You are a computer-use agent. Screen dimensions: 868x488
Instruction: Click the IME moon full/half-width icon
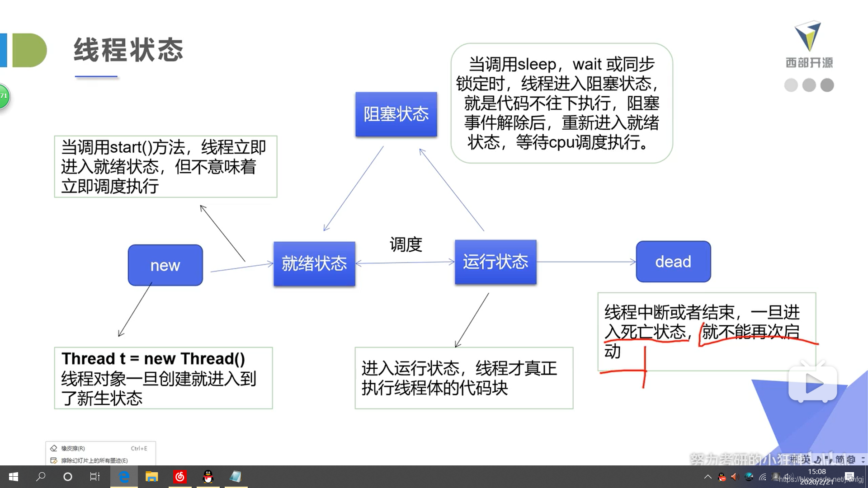818,460
